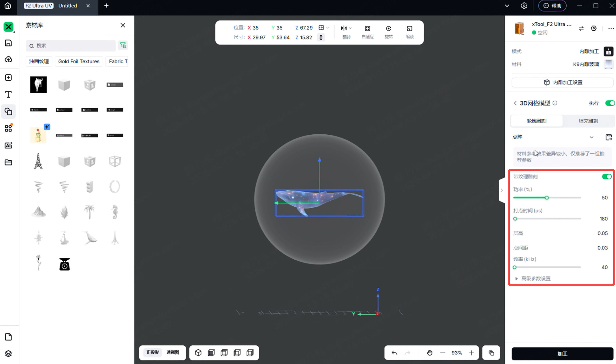616x364 pixels.
Task: Toggle the size aspect-ratio lock
Action: 321,37
